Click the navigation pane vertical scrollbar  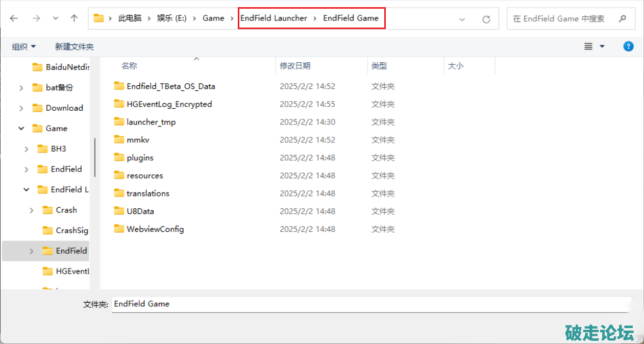[x=95, y=158]
